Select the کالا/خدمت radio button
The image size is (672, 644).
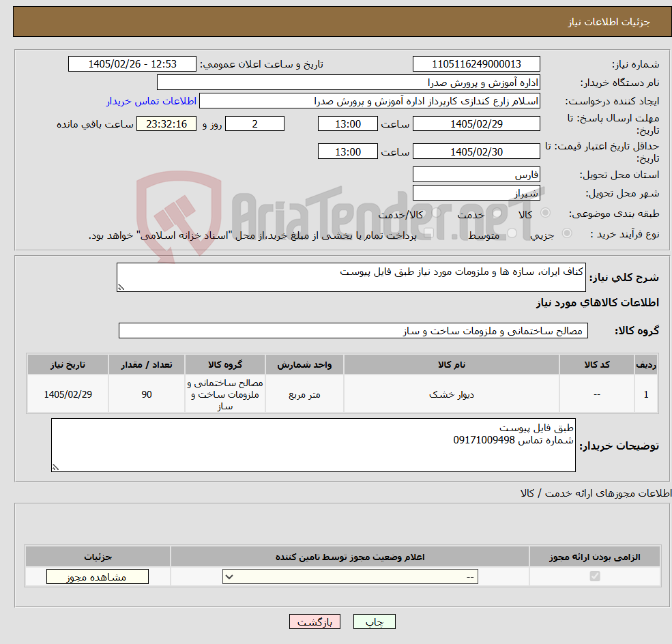click(x=436, y=213)
